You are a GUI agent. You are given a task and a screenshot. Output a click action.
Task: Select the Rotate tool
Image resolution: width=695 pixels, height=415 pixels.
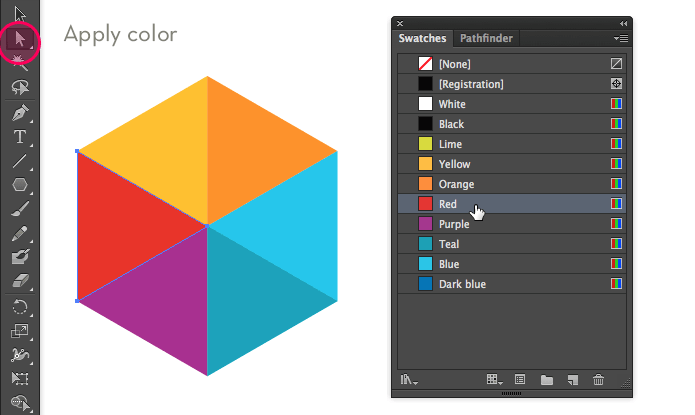[x=20, y=306]
